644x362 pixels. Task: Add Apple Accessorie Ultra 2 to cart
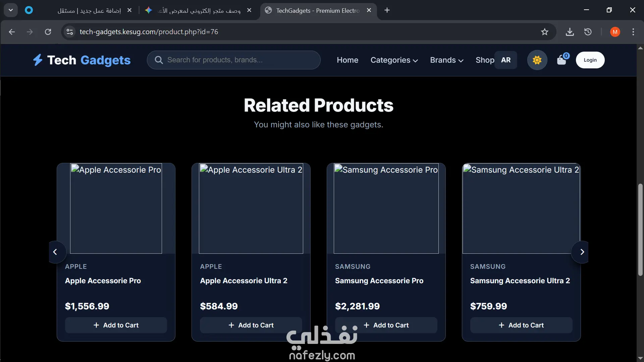[251, 325]
